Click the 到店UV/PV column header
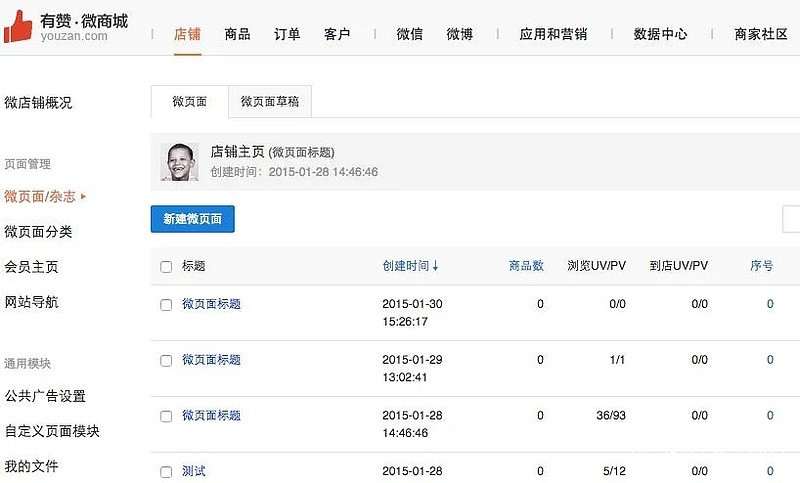This screenshot has height=483, width=800. [x=679, y=266]
